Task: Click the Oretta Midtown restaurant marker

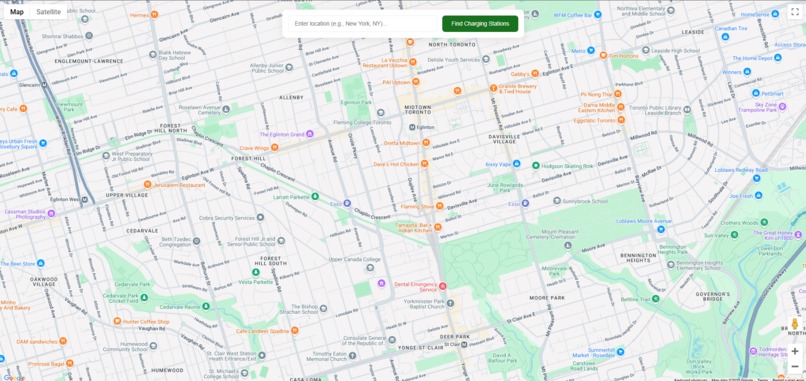Action: [x=426, y=143]
